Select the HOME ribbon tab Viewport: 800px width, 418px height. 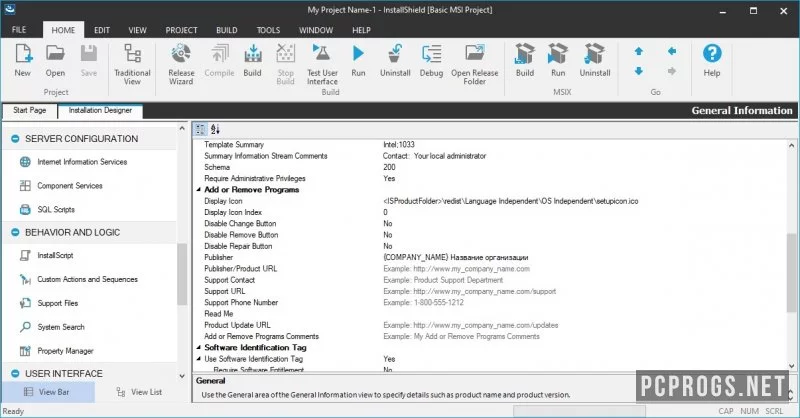[63, 30]
